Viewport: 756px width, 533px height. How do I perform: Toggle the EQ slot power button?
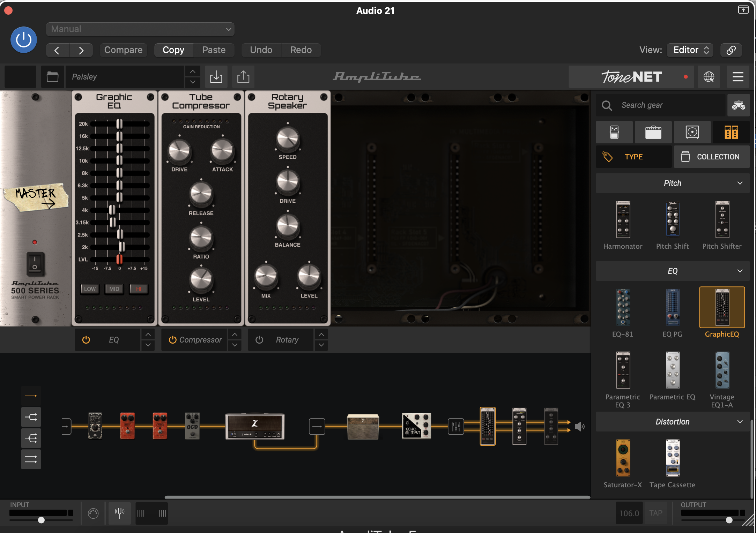click(x=86, y=340)
